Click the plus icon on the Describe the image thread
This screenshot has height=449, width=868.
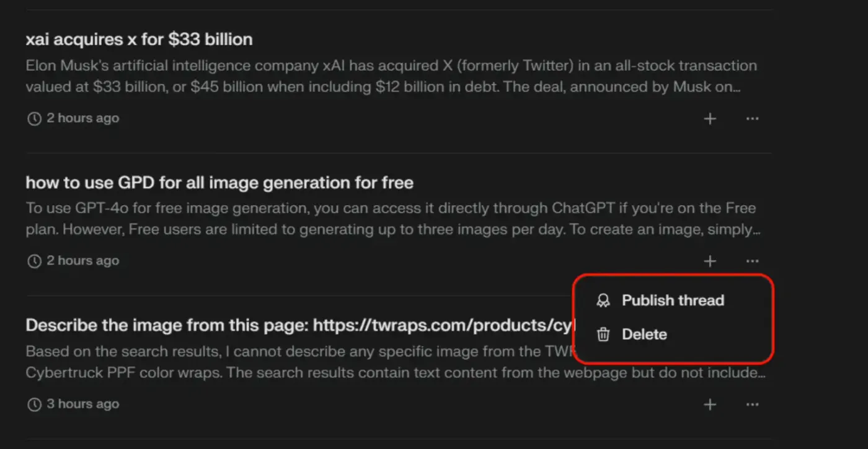[710, 404]
